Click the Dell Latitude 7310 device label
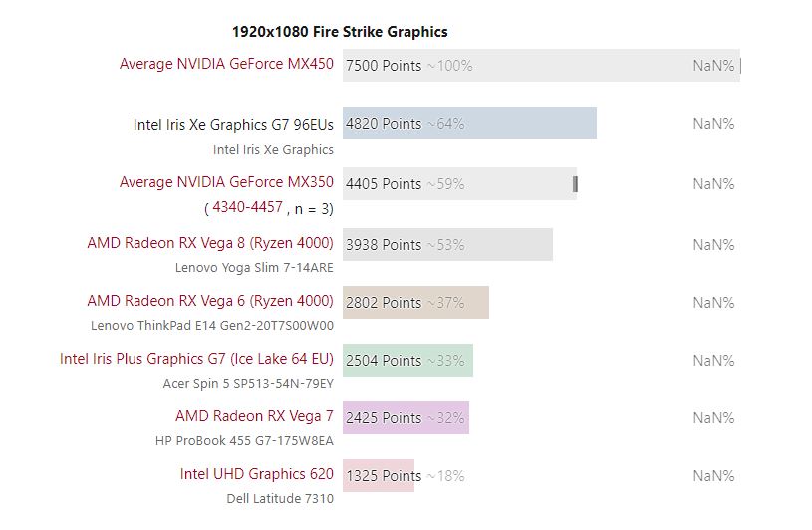 (280, 498)
